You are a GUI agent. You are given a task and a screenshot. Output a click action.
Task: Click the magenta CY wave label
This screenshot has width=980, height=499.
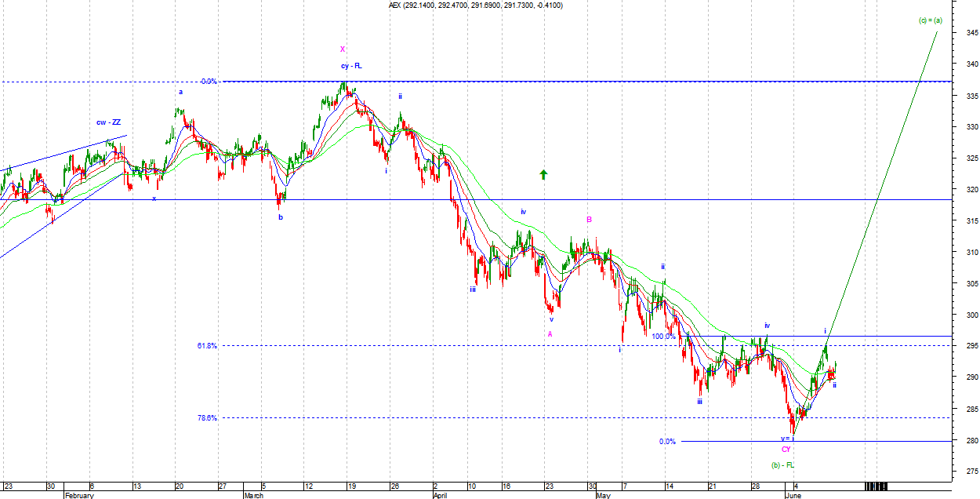pos(786,450)
